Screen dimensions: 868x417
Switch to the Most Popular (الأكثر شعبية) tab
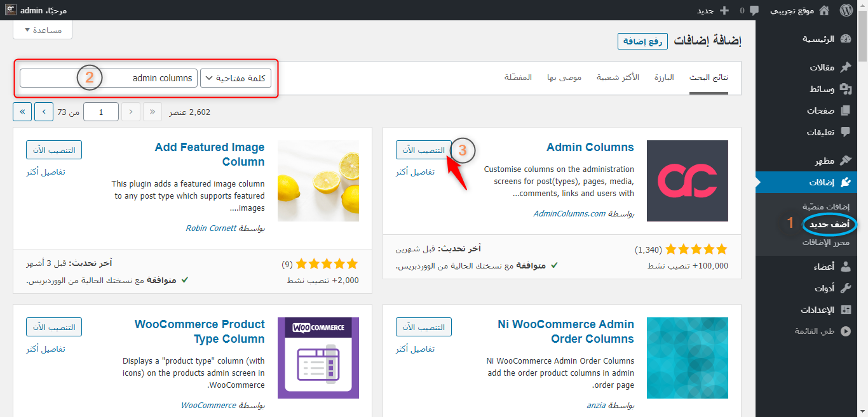tap(618, 77)
